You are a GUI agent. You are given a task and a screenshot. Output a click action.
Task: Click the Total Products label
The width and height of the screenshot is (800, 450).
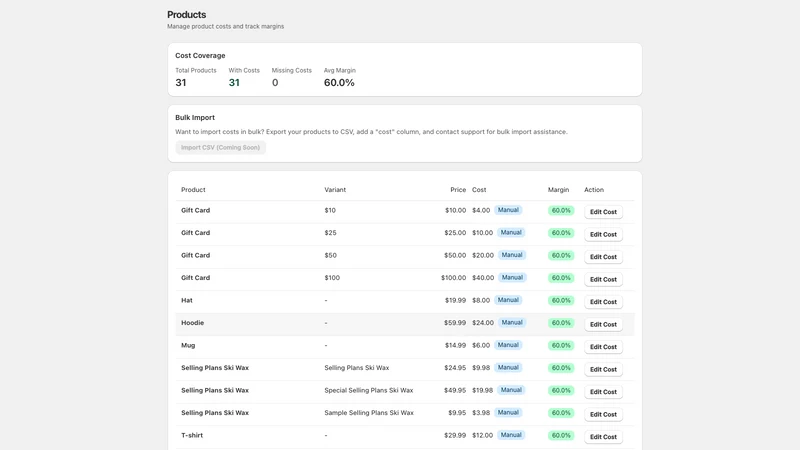(196, 70)
